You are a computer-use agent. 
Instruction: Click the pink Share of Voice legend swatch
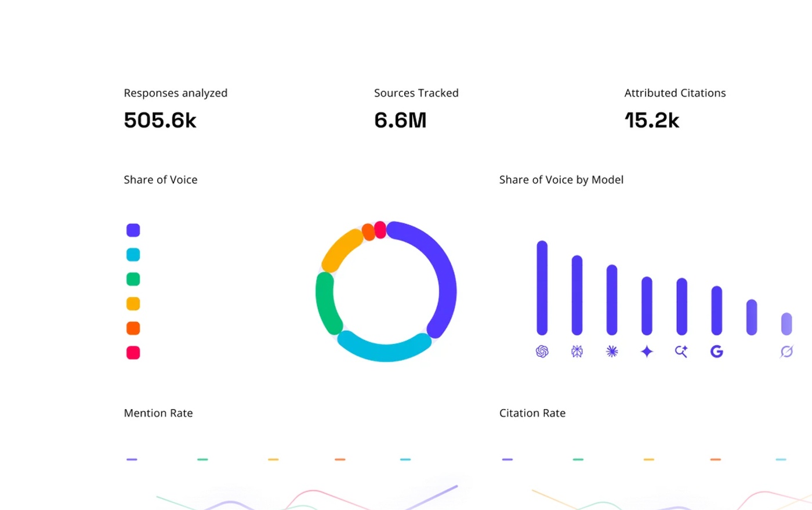133,353
